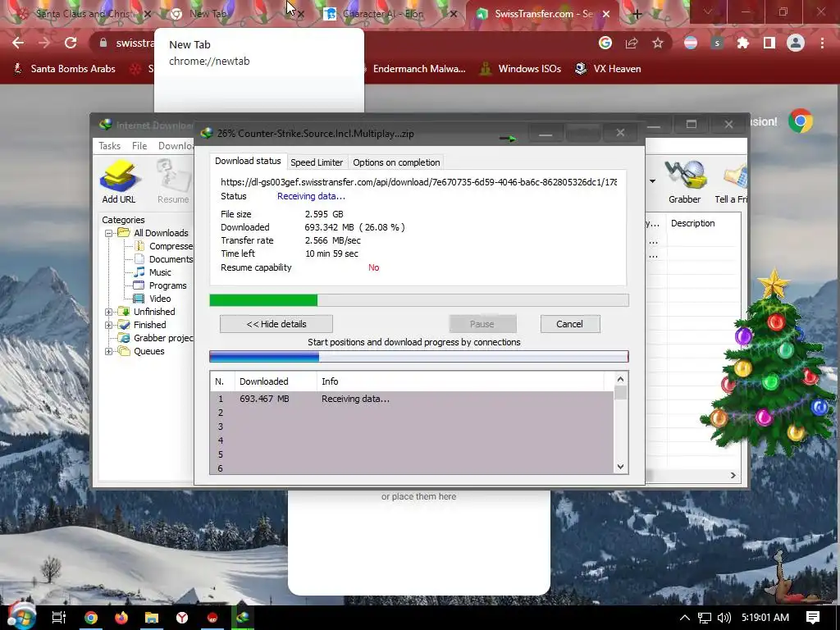
Task: Click Chrome's back arrow
Action: tap(18, 43)
